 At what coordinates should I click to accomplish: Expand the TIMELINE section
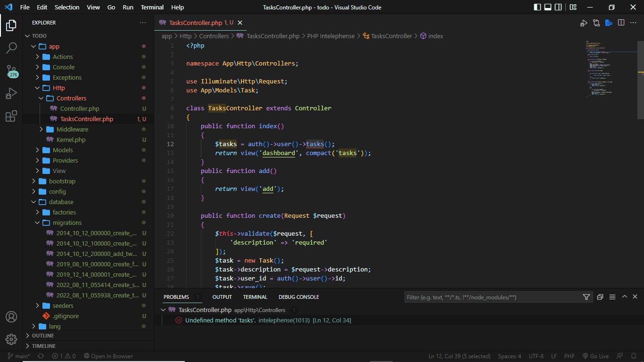pos(88,346)
